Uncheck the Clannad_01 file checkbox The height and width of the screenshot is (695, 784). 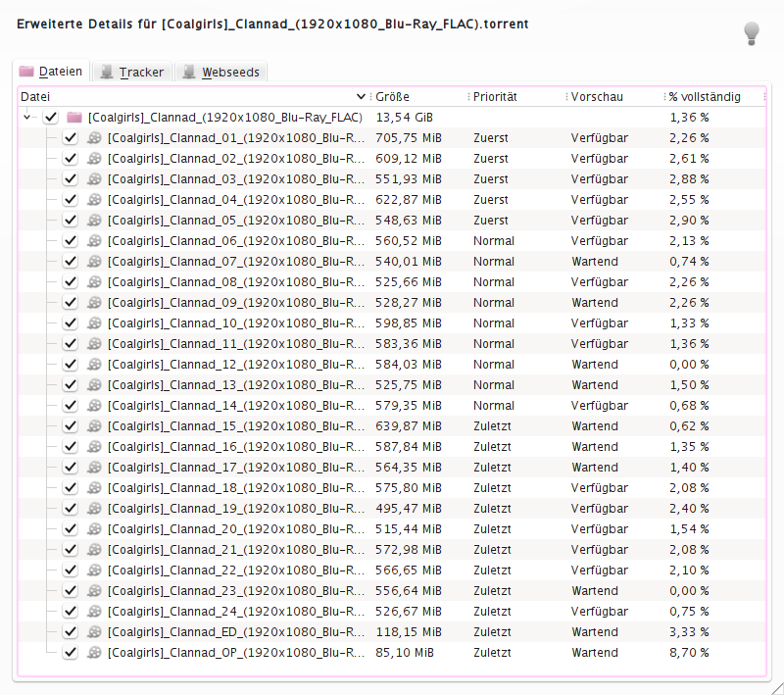(x=70, y=138)
